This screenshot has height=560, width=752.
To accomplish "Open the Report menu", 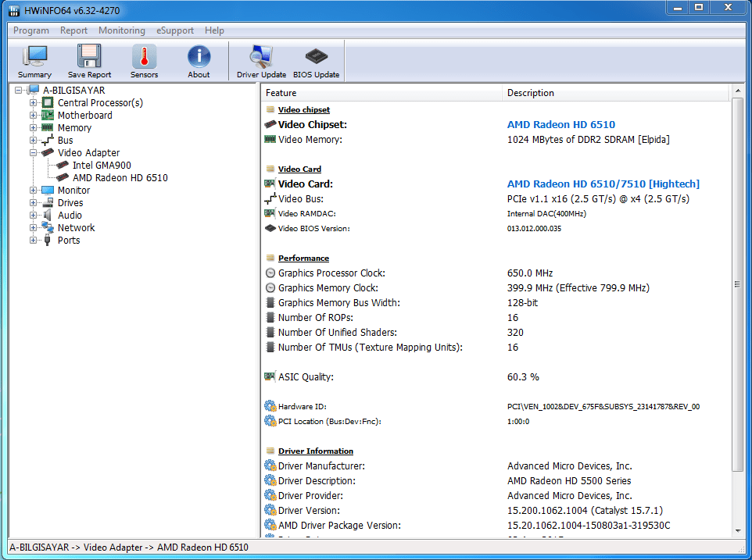I will click(73, 30).
